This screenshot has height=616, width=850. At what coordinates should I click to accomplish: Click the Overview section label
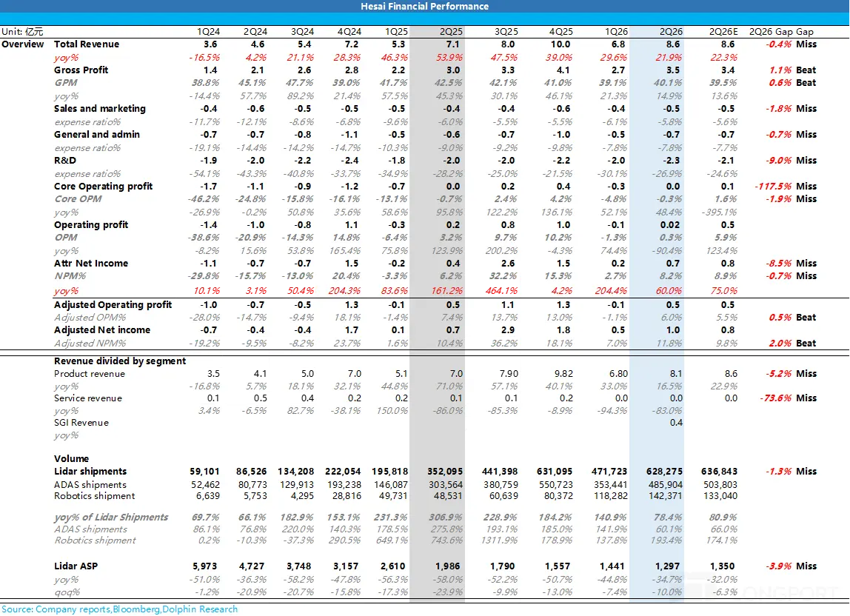click(x=23, y=44)
